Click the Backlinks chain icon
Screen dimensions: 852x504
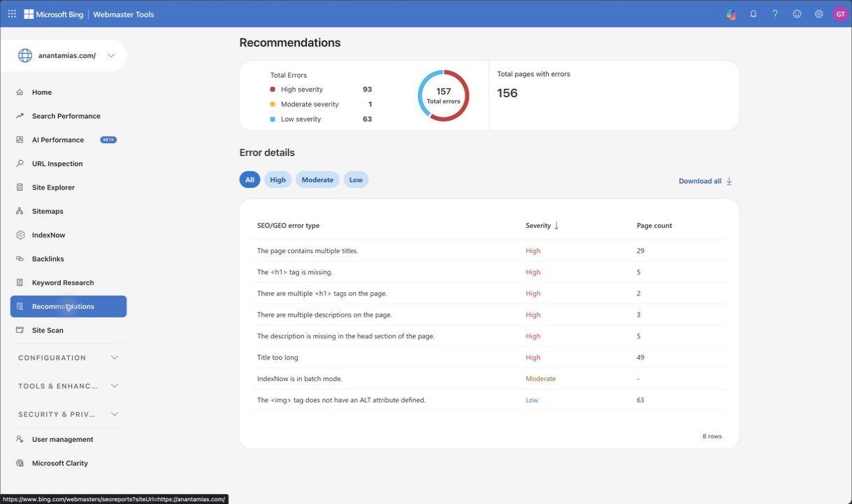pos(20,259)
